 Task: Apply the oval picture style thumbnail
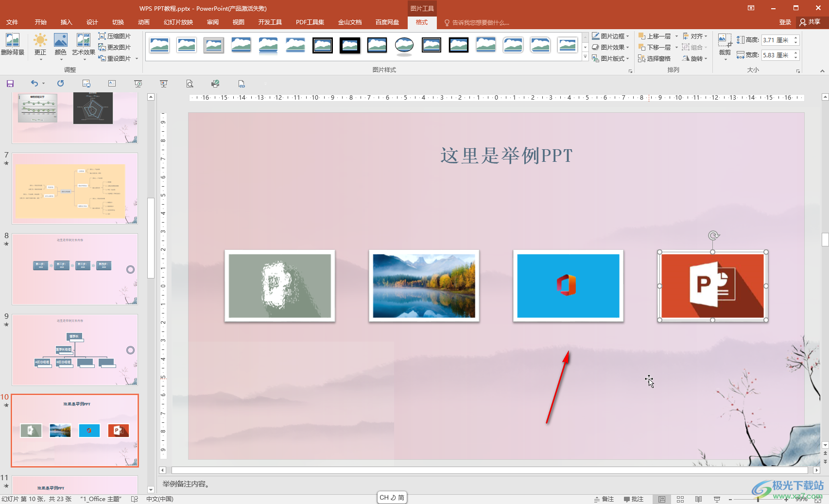click(x=404, y=45)
